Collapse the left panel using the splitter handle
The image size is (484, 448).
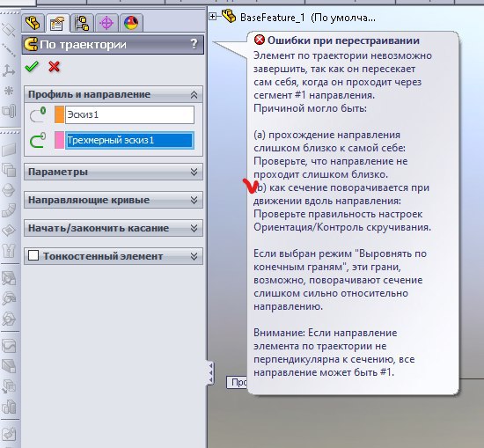tap(210, 373)
